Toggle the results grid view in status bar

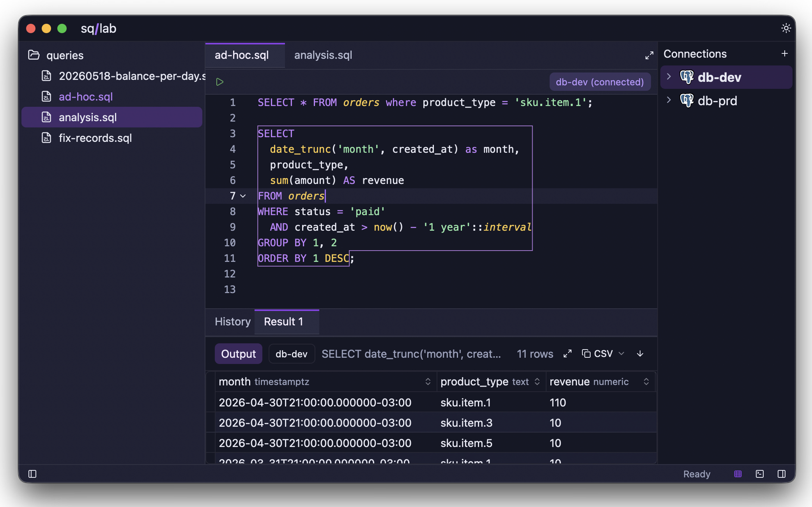tap(738, 474)
